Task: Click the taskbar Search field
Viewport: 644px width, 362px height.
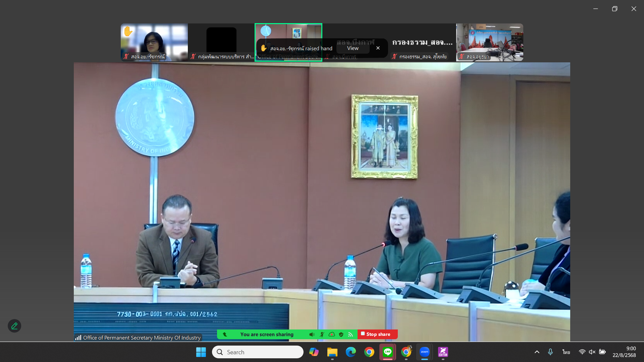Action: (258, 352)
